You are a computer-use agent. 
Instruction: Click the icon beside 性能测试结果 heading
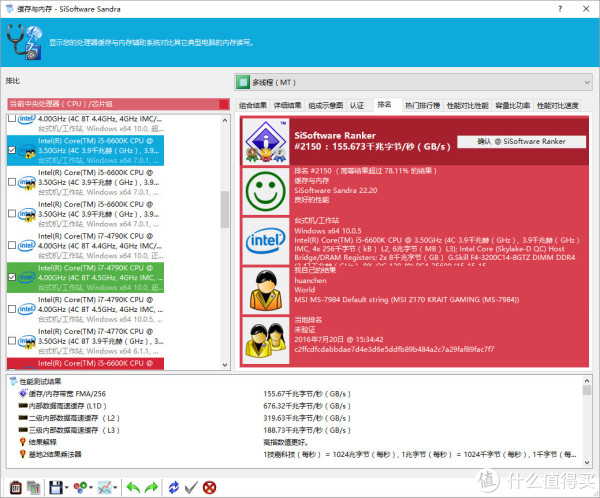[x=14, y=381]
